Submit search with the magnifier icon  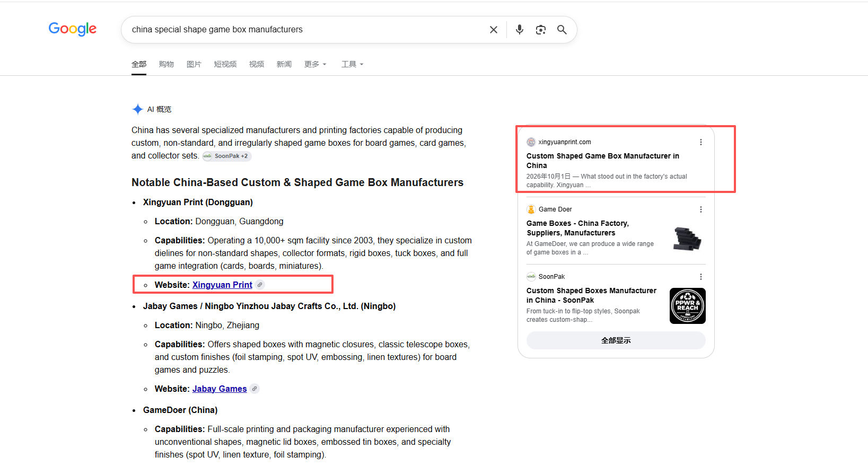[562, 30]
